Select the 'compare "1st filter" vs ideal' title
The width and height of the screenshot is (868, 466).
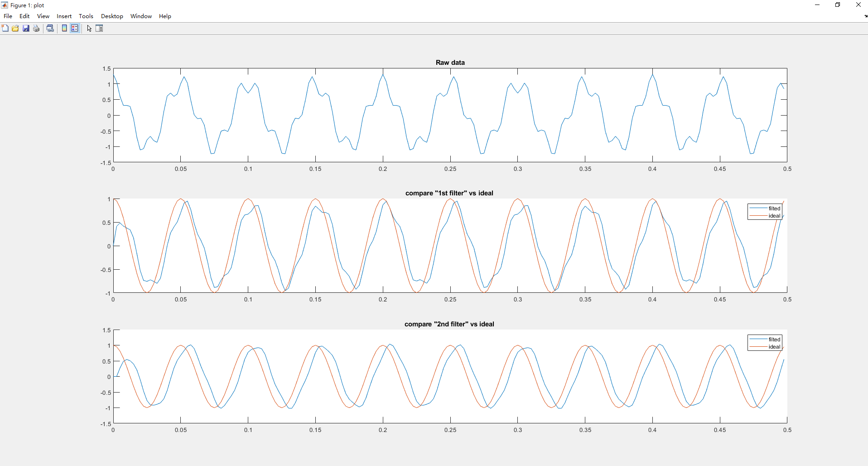pyautogui.click(x=449, y=193)
